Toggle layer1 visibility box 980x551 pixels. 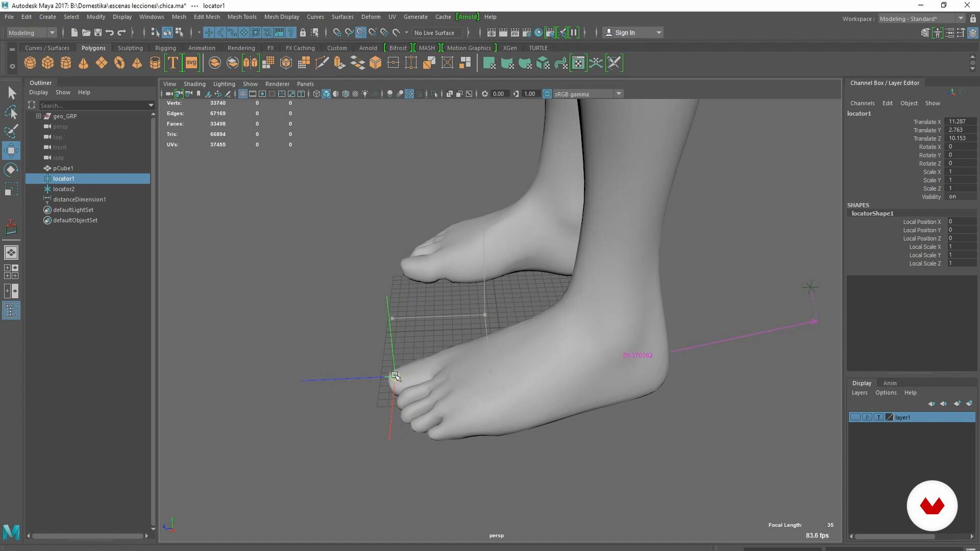tap(855, 417)
